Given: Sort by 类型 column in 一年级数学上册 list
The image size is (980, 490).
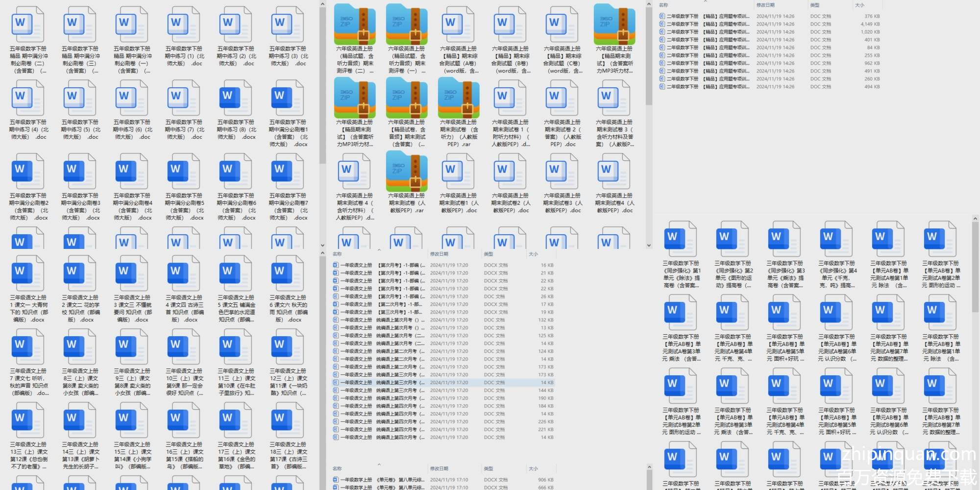Looking at the screenshot, I should pyautogui.click(x=489, y=468).
